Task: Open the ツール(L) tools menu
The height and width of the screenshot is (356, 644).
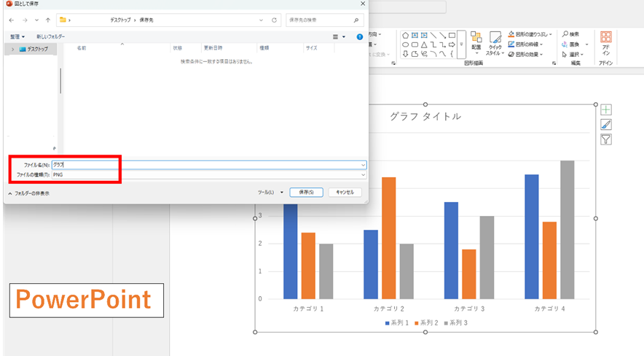Action: (x=270, y=193)
